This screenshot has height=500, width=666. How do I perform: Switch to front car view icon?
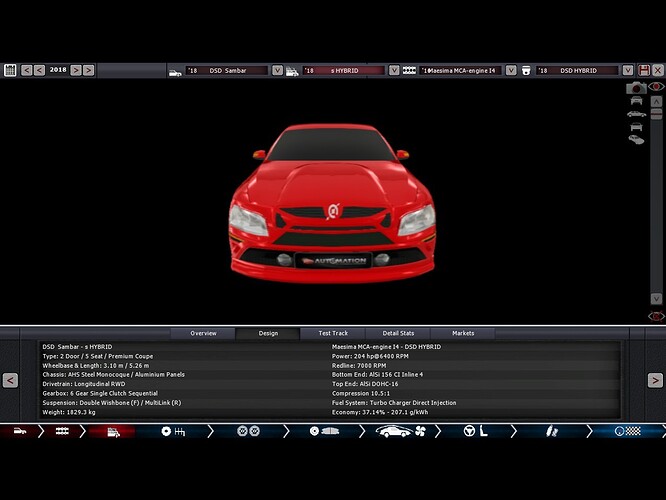click(636, 101)
